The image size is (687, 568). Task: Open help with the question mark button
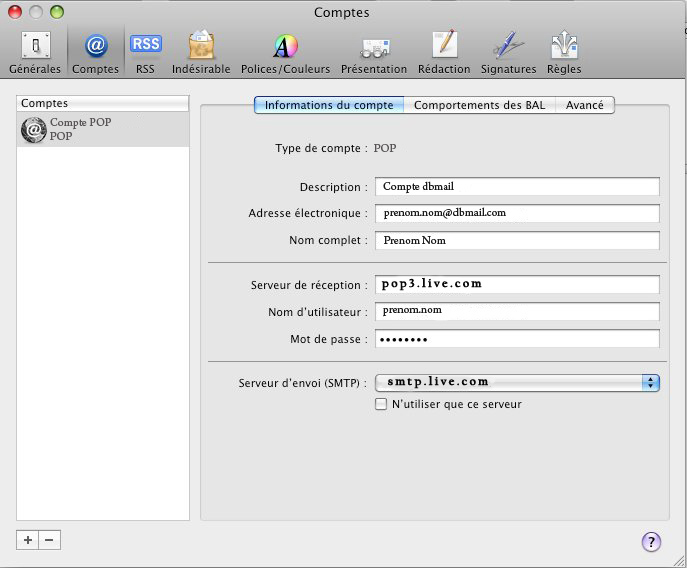pos(651,542)
